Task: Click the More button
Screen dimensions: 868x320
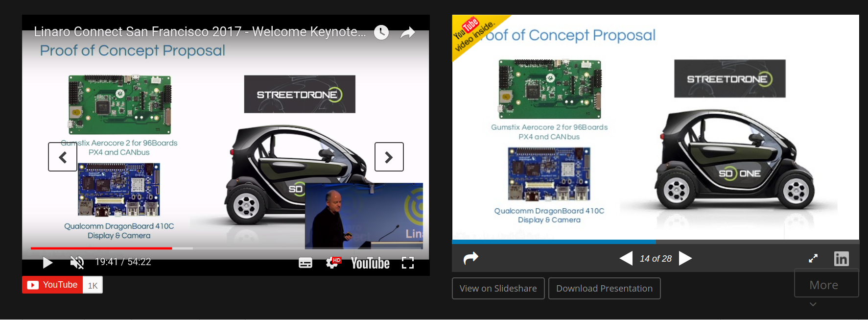Action: point(826,283)
